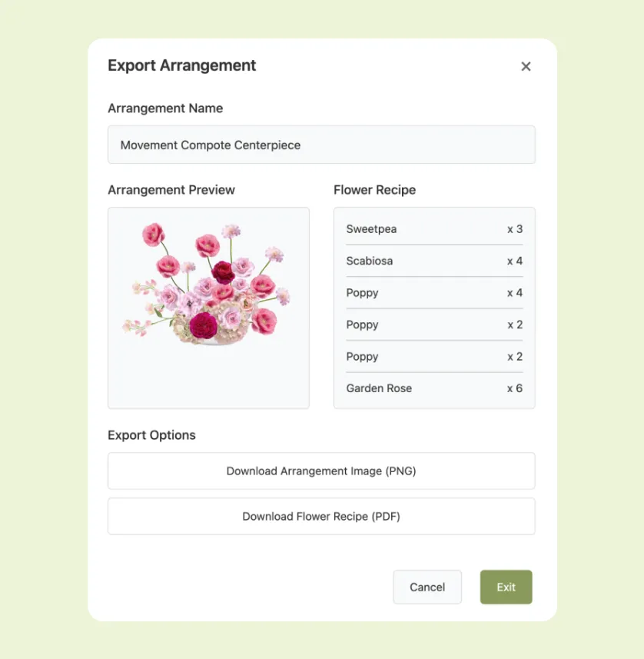Click the Flower Recipe heading

375,190
